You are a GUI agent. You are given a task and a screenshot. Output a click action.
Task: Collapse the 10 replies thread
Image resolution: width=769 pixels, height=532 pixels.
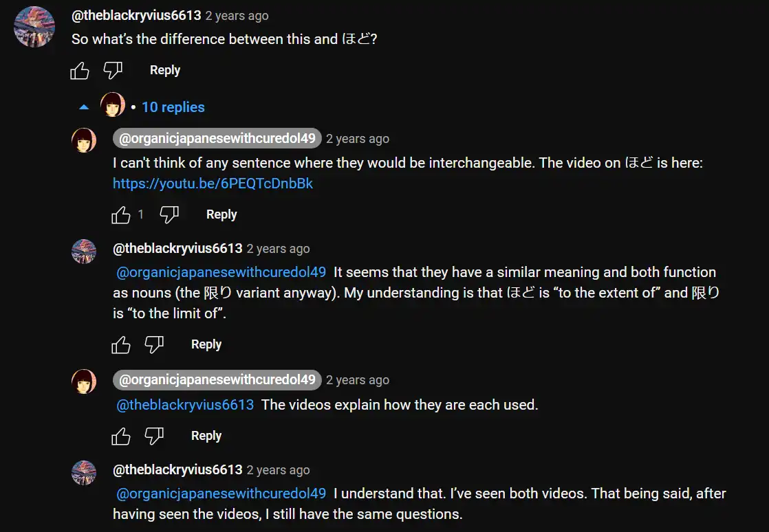click(84, 107)
